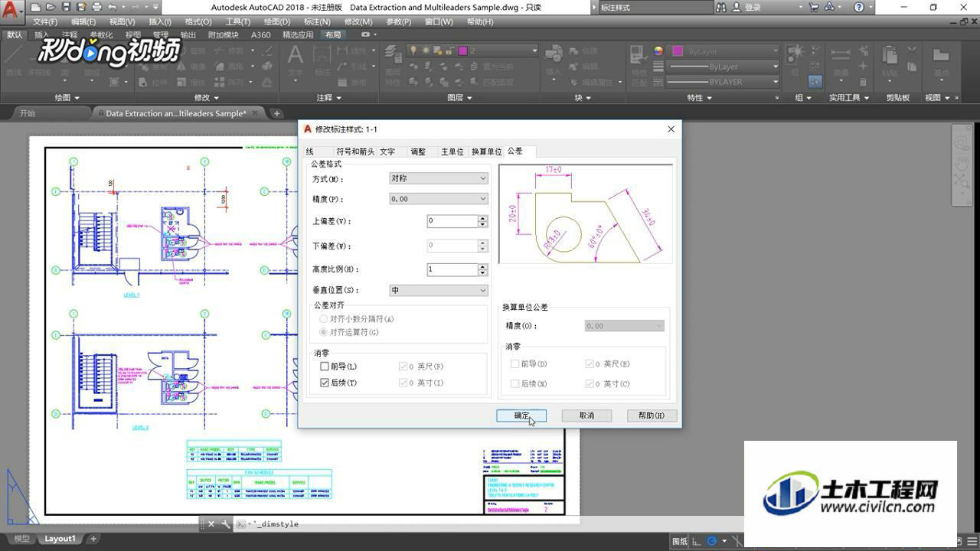Click the Group icon in Groups panel
980x551 pixels.
796,54
